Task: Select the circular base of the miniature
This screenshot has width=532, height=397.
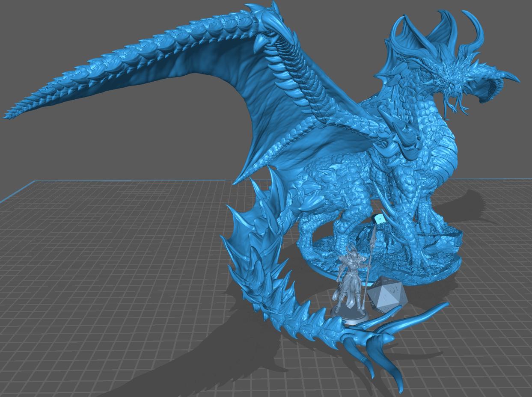Action: (x=352, y=317)
